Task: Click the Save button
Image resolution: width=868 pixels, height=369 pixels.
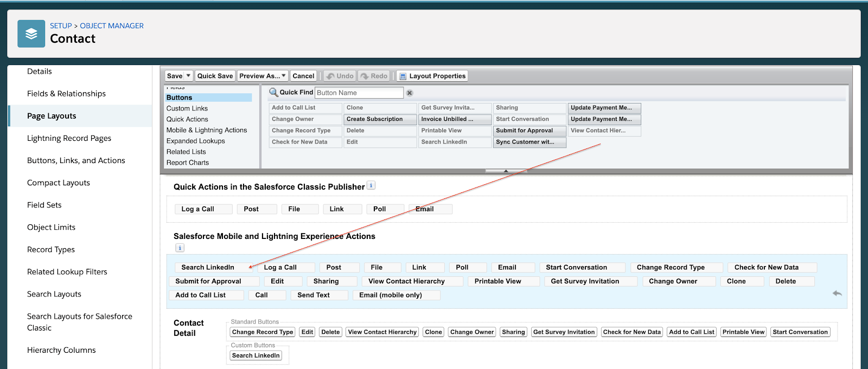Action: click(175, 76)
